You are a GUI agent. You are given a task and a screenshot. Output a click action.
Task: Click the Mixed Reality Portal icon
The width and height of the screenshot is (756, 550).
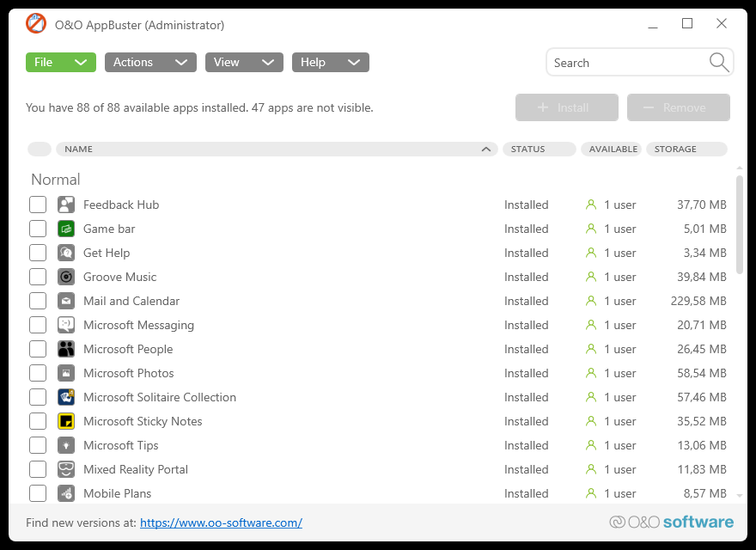coord(66,469)
